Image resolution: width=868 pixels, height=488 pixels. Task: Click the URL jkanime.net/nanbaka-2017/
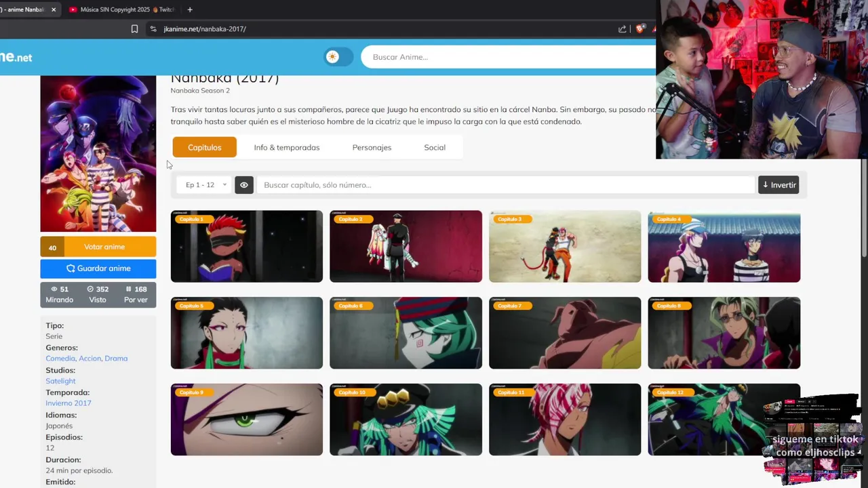205,29
